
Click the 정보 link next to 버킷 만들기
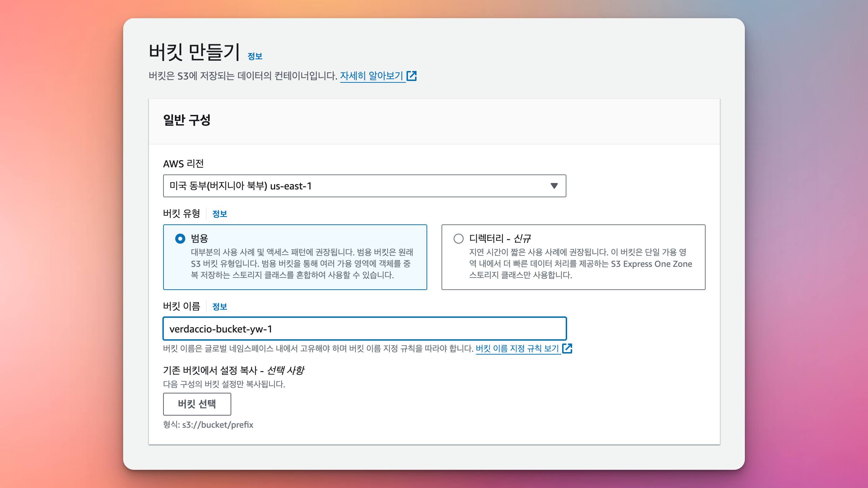(255, 56)
